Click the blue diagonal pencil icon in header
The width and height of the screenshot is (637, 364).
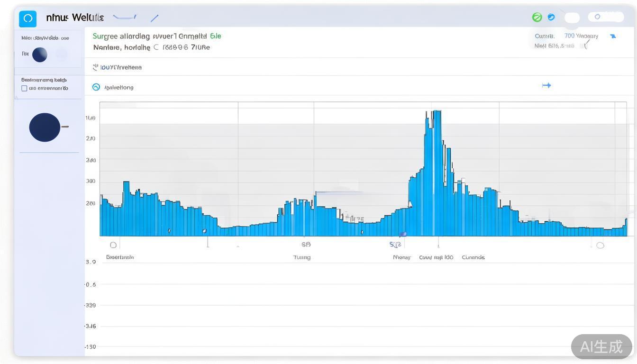coord(155,18)
